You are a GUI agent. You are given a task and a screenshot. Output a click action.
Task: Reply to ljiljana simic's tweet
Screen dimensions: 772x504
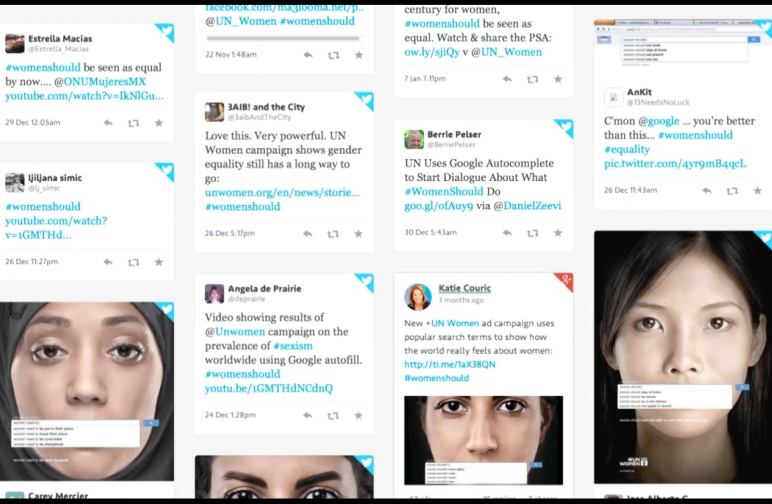click(x=108, y=262)
